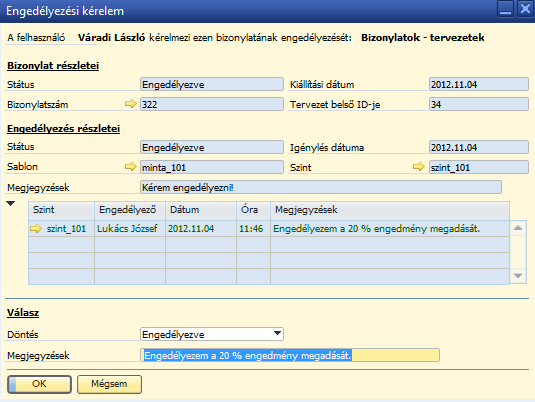Click table scrollbar down arrow
Image resolution: width=535 pixels, height=402 pixels.
[518, 276]
